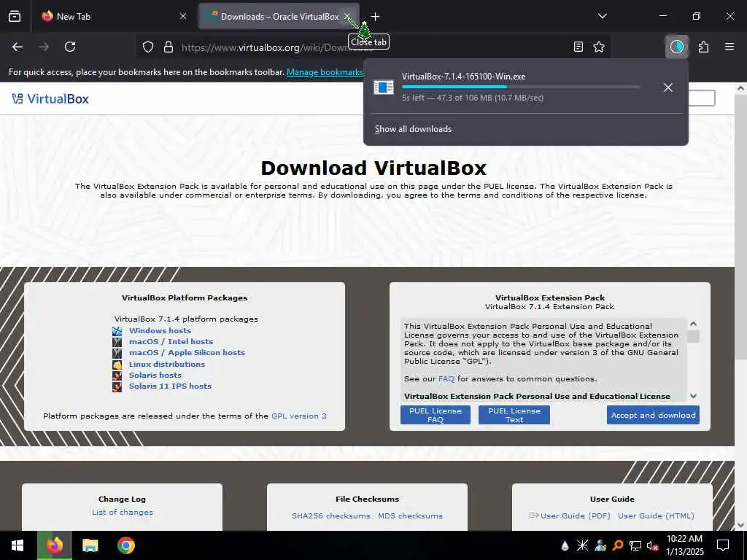Viewport: 747px width, 560px height.
Task: Open the GPL version 3 link
Action: (x=298, y=416)
